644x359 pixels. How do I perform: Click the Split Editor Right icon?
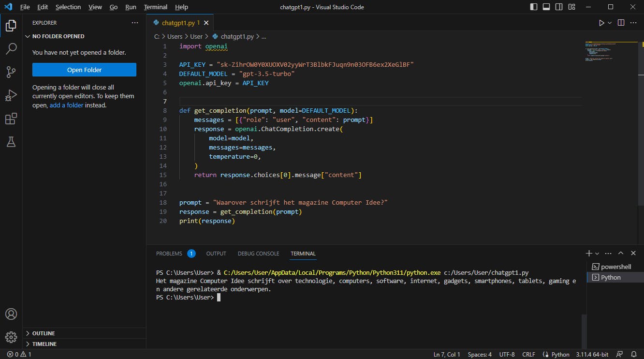click(x=621, y=23)
